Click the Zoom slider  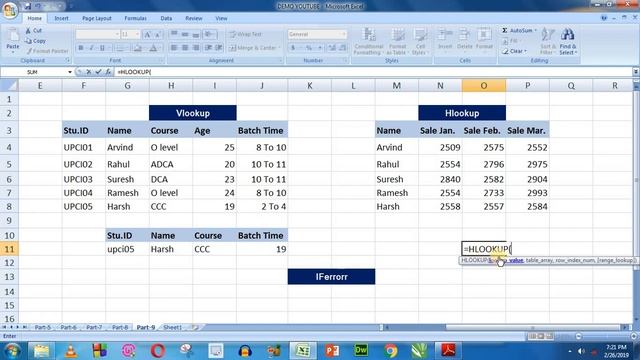(x=606, y=336)
